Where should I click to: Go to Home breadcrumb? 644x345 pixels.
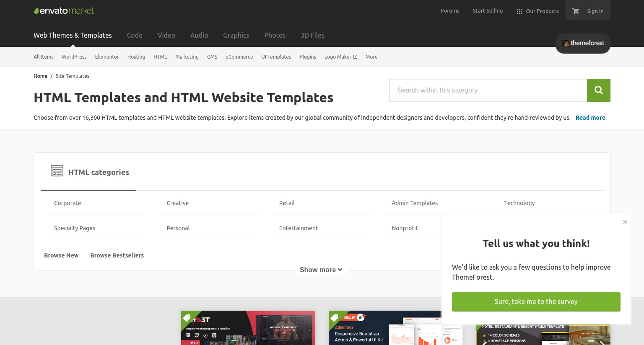pos(40,76)
